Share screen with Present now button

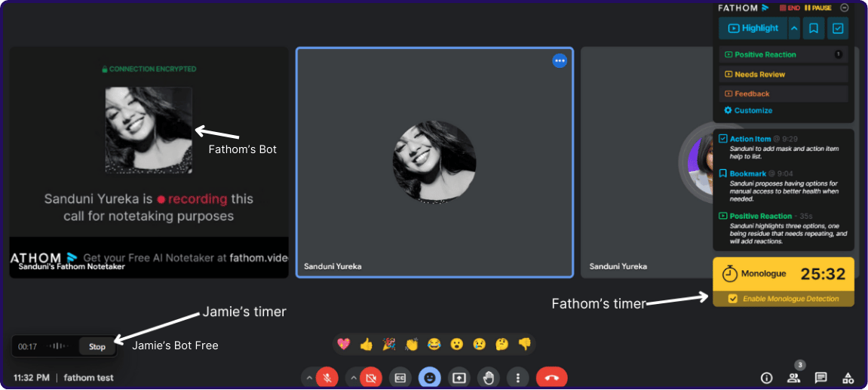coord(459,378)
